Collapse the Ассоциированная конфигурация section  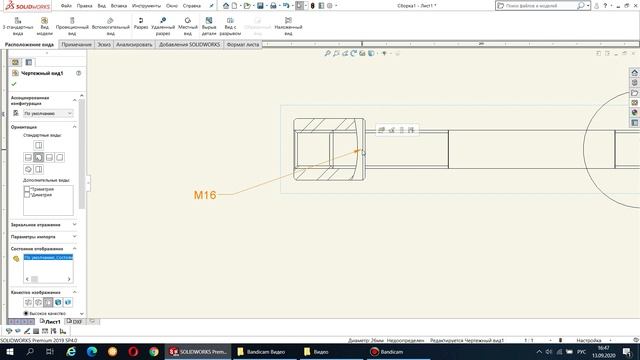coord(74,100)
